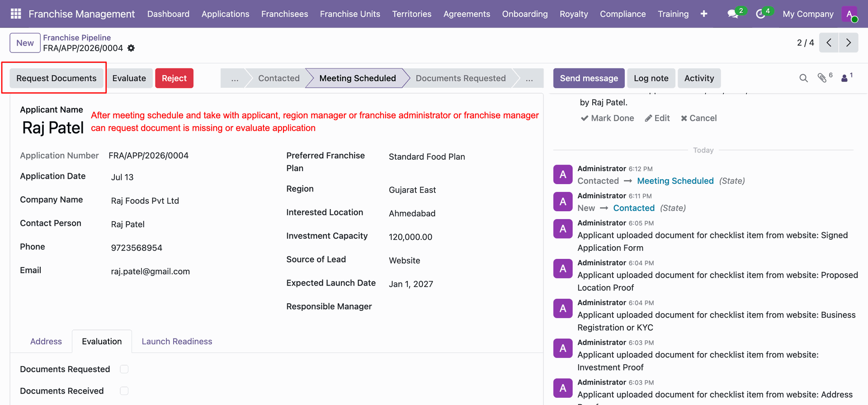Click the Email field raj.patel@gmail.com
The height and width of the screenshot is (405, 868).
[x=150, y=272]
